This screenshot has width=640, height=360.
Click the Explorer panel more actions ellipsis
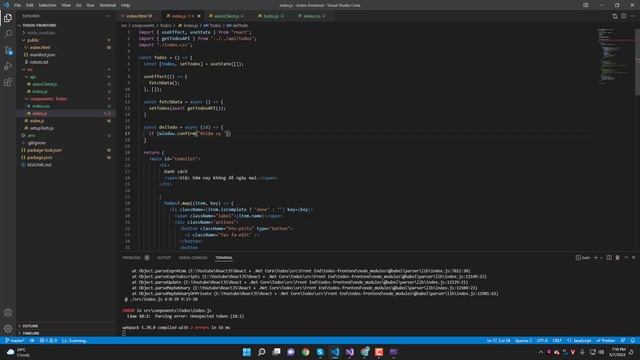pos(108,16)
